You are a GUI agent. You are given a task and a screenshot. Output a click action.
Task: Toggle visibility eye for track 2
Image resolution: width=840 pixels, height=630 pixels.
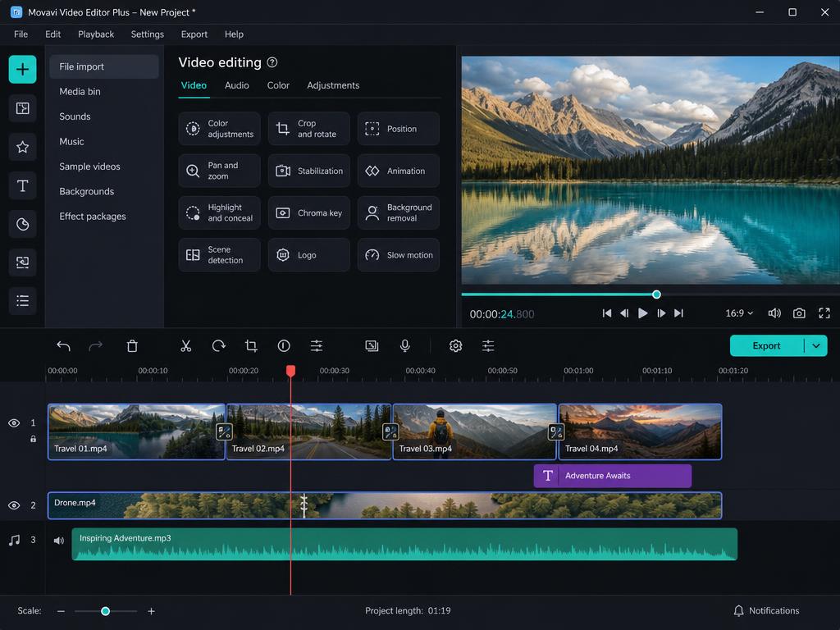click(14, 505)
